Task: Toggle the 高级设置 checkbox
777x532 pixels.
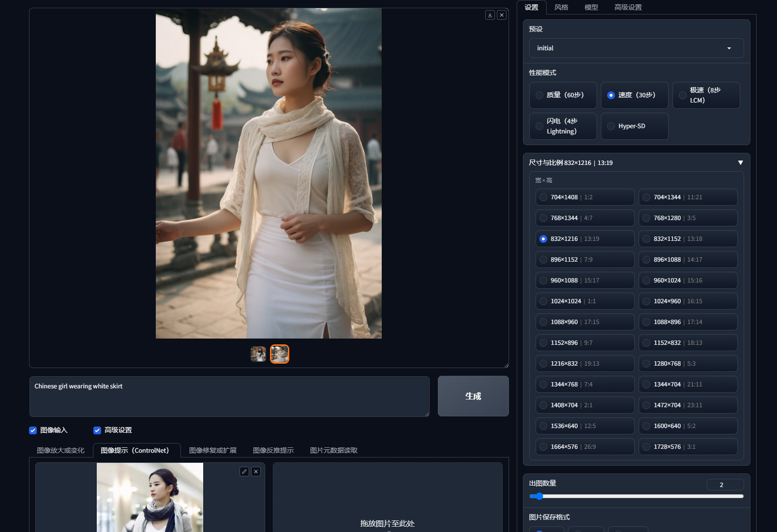Action: point(97,430)
